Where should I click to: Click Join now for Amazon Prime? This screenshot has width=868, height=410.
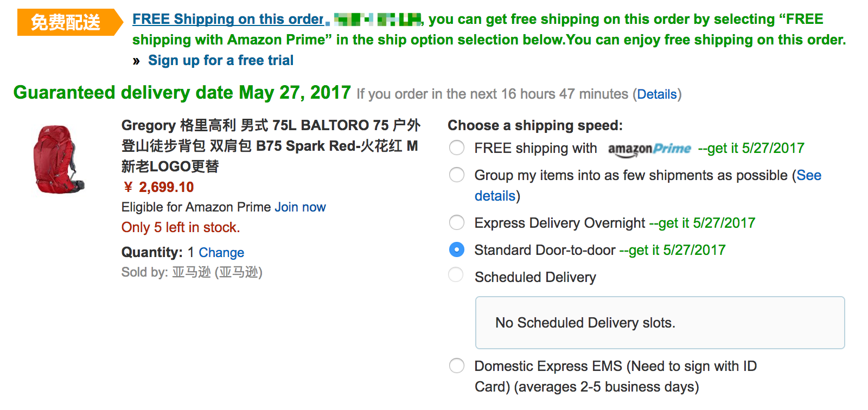[x=300, y=207]
